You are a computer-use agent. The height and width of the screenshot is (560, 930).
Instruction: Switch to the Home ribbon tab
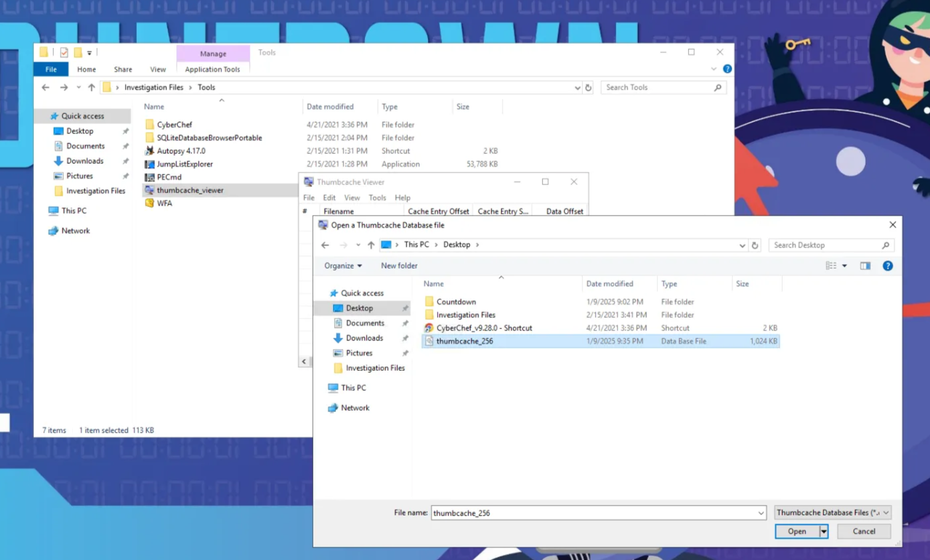click(86, 70)
